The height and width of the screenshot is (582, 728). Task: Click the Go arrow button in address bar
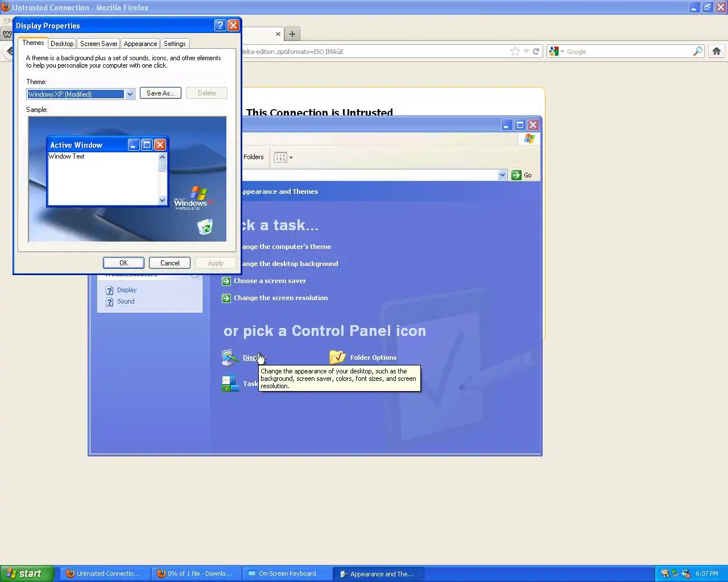[522, 175]
